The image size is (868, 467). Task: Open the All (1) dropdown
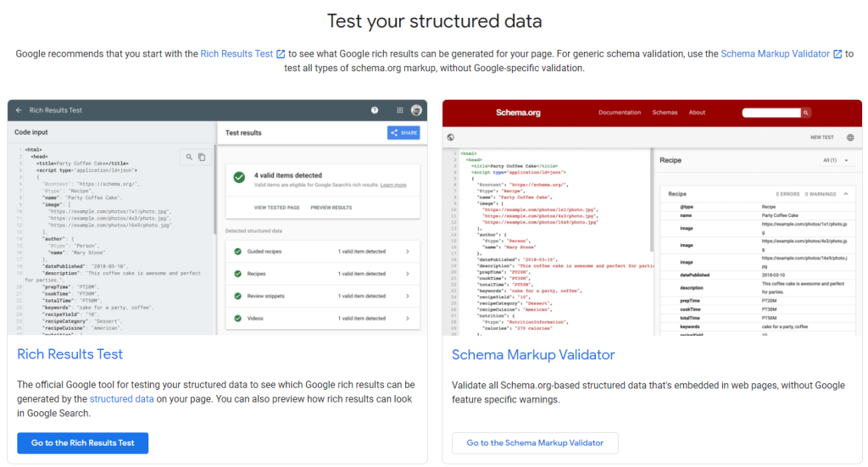841,160
